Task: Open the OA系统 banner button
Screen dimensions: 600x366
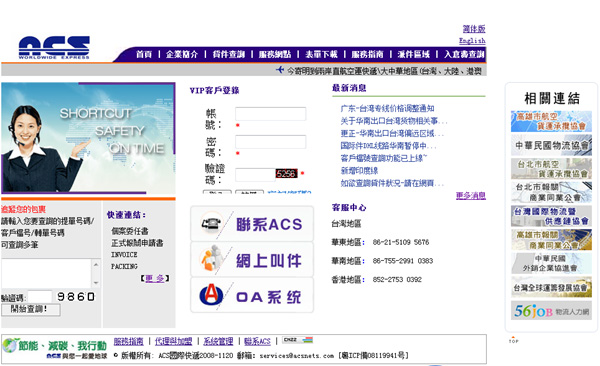Action: pos(252,296)
